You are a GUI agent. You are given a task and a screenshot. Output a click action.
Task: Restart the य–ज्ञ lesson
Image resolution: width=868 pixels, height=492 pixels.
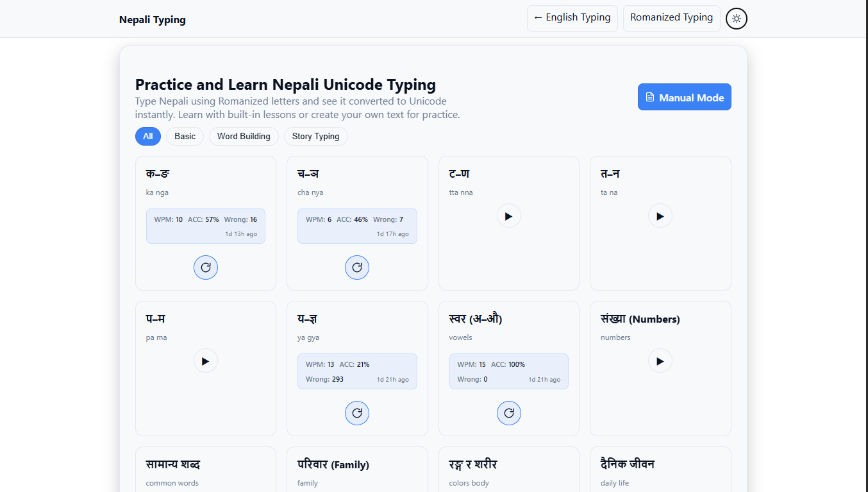tap(357, 412)
